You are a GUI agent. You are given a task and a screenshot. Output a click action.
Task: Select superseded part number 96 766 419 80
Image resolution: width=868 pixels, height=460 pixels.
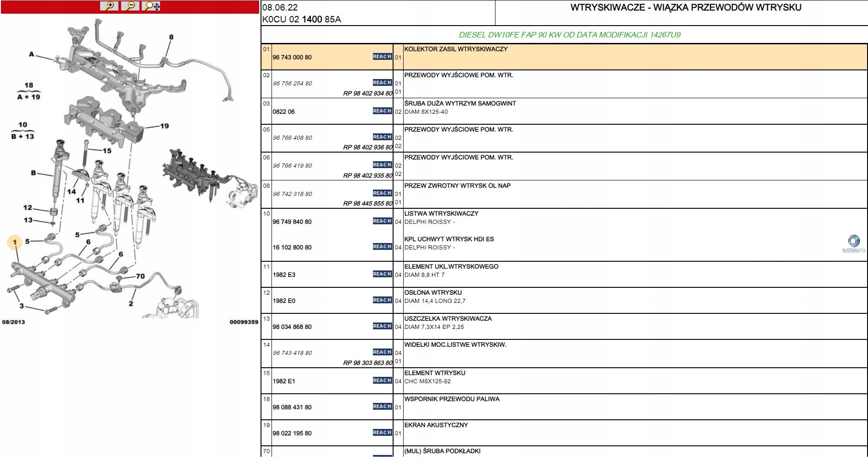pos(293,166)
